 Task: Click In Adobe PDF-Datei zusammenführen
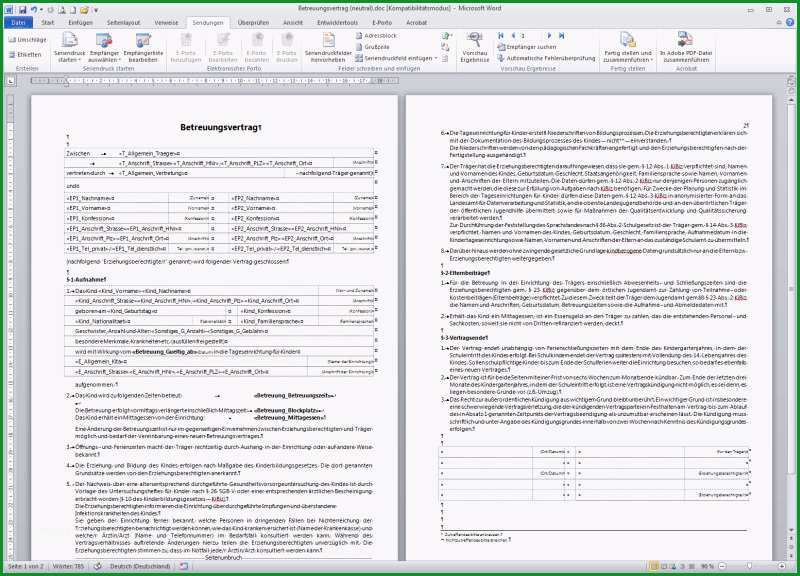tap(685, 47)
